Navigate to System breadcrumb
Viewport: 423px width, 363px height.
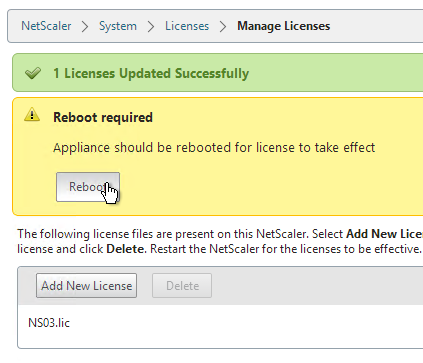[118, 26]
